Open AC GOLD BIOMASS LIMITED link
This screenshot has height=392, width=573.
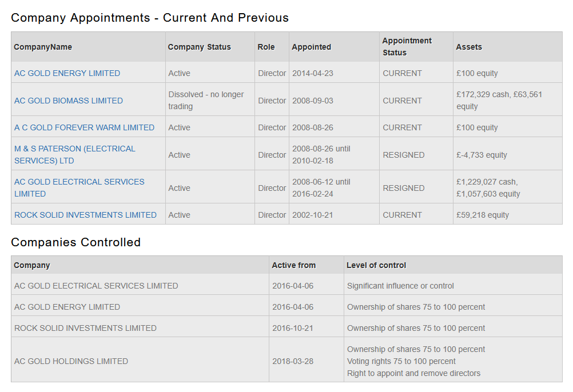coord(69,101)
